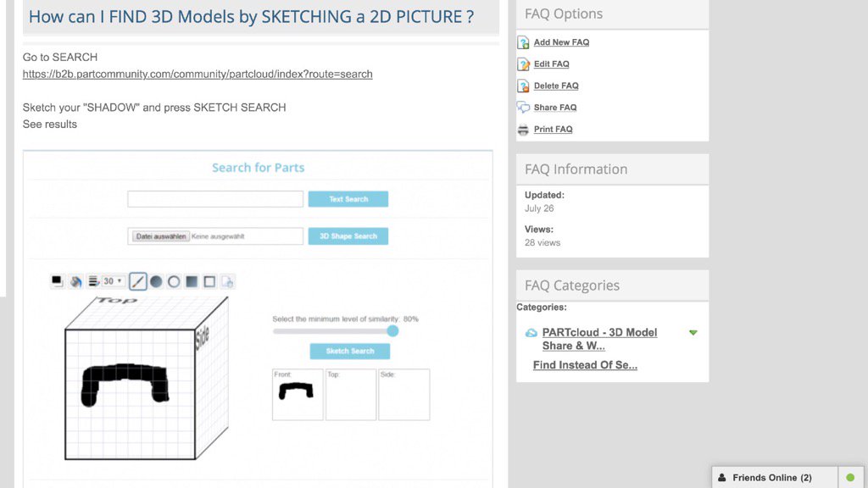Screen dimensions: 868x488
Task: Click the FAQ Options panel header
Action: click(612, 14)
